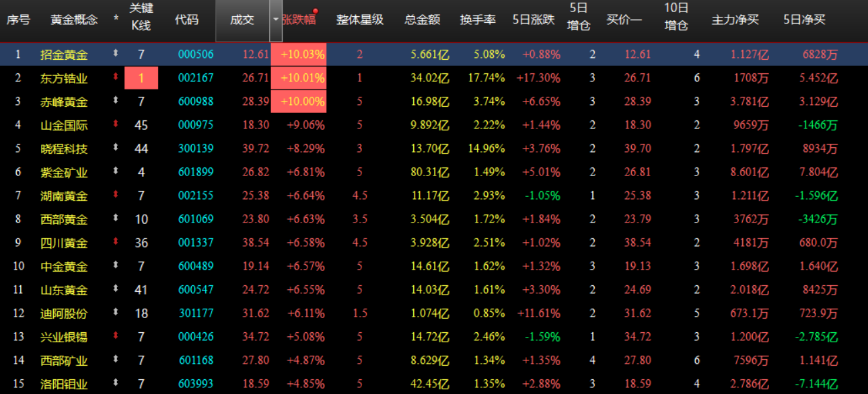Click stock code 603993

coord(196,384)
